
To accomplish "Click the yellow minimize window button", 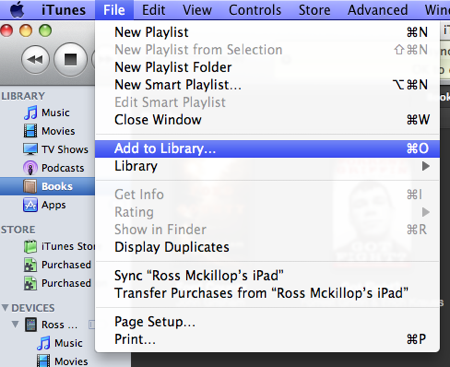I will tap(26, 31).
